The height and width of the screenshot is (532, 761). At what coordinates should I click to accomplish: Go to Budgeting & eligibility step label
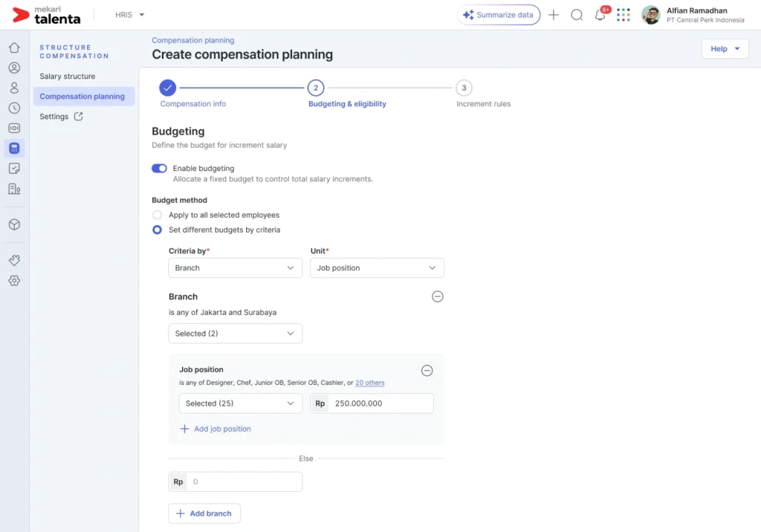point(347,104)
